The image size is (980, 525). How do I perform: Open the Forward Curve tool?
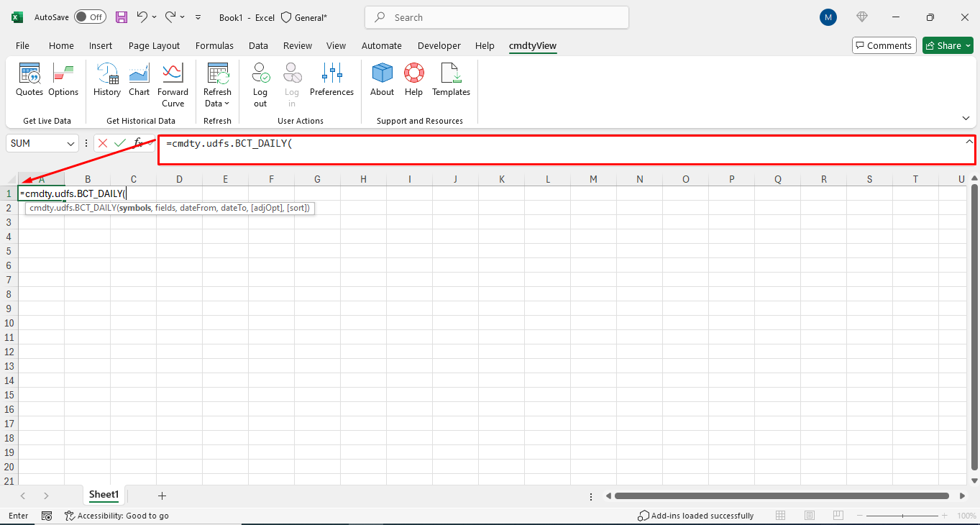tap(173, 85)
